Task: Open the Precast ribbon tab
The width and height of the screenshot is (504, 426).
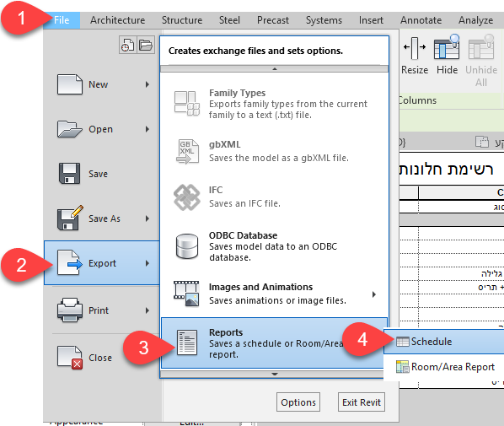Action: click(273, 20)
